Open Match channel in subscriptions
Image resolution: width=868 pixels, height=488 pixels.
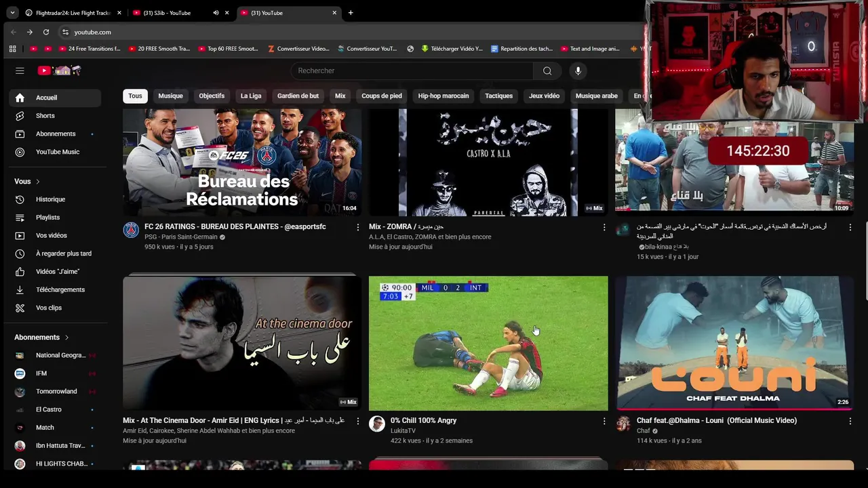tap(55, 428)
